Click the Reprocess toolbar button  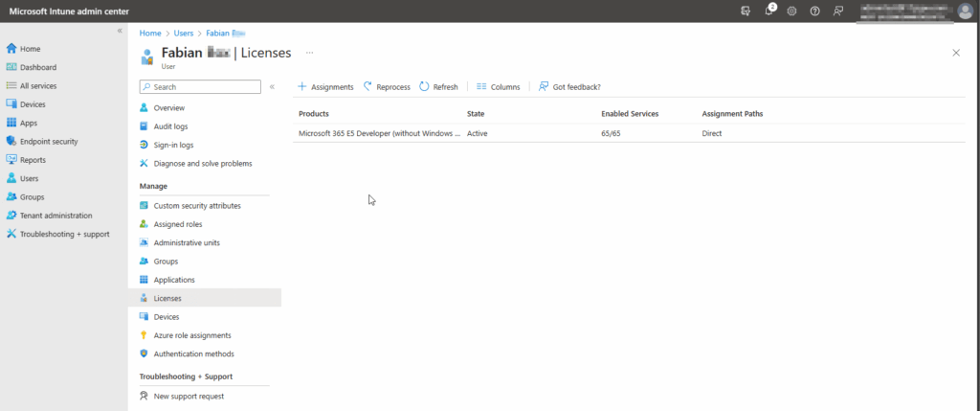pyautogui.click(x=387, y=87)
